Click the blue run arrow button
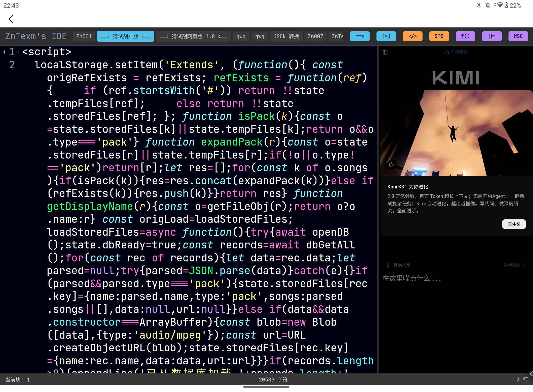This screenshot has height=392, width=533. click(360, 36)
